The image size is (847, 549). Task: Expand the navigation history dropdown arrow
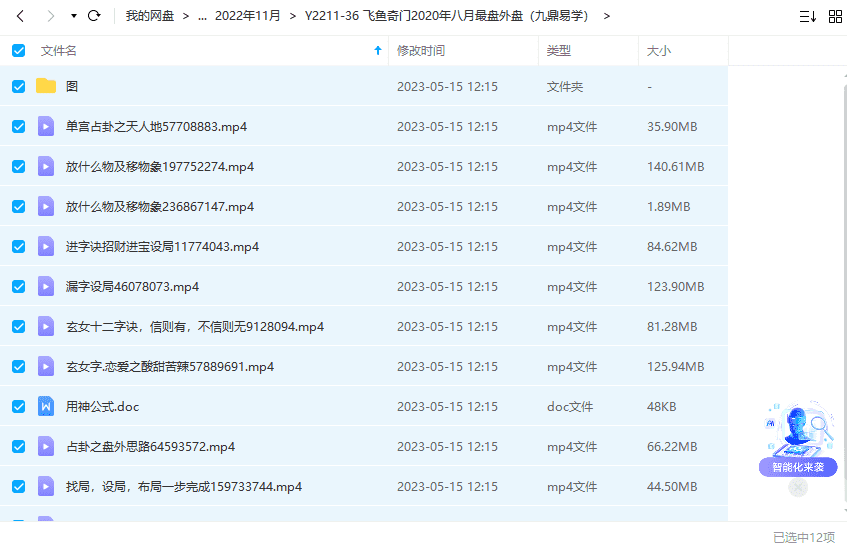point(74,16)
